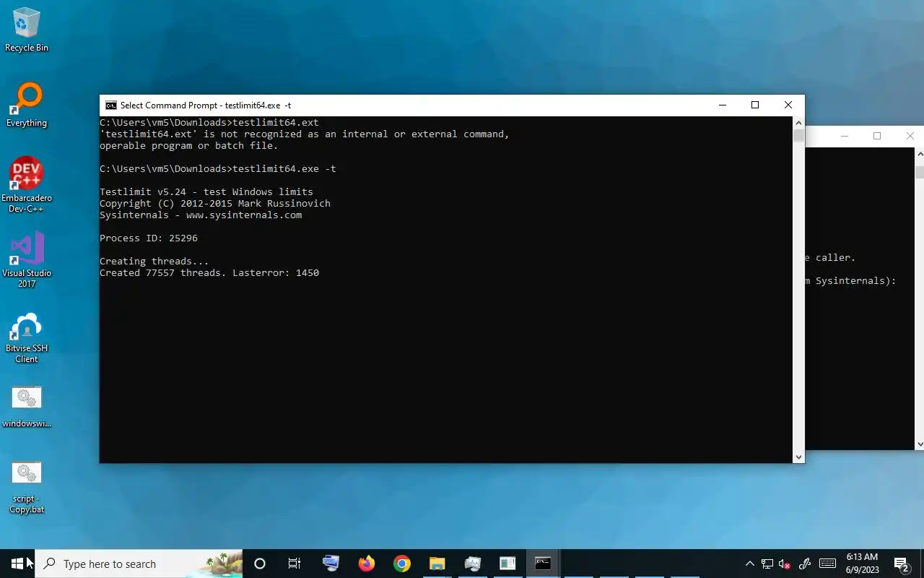Launch Visual Studio 2017 shortcut
Viewport: 924px width, 578px height.
pos(27,259)
